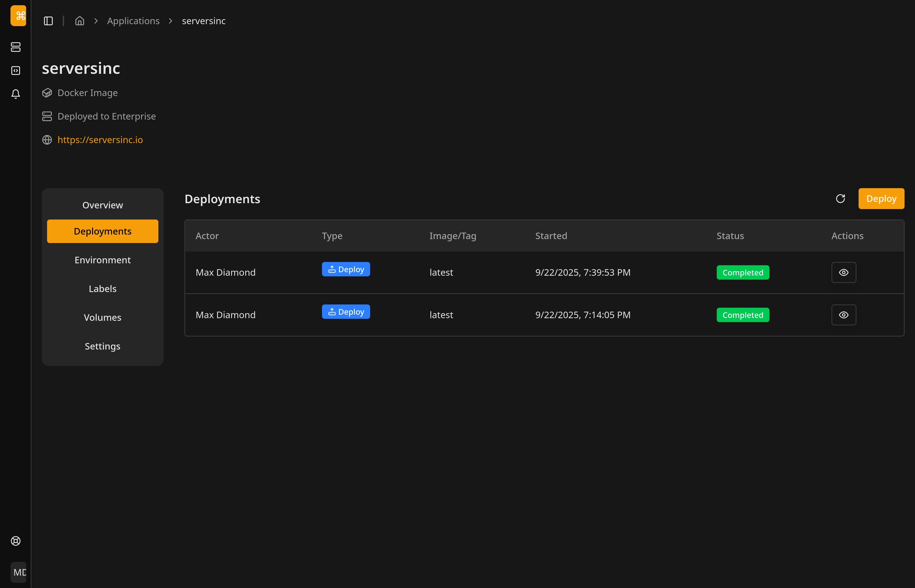Click the help lifebuoy icon
Image resolution: width=915 pixels, height=588 pixels.
tap(16, 541)
